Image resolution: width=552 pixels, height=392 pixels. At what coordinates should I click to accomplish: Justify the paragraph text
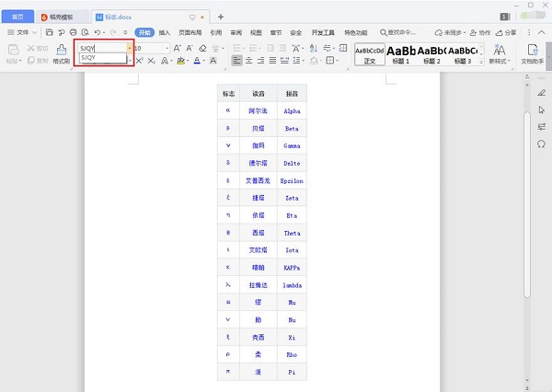(272, 61)
